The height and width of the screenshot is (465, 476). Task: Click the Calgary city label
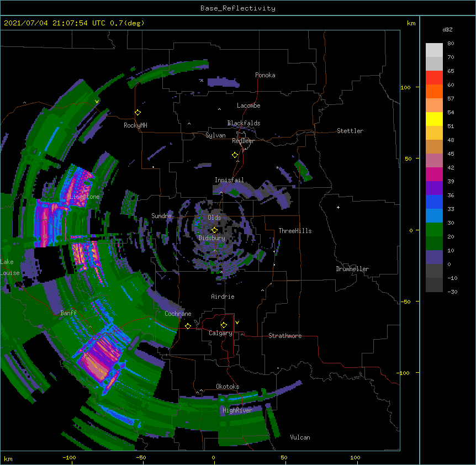tap(220, 333)
